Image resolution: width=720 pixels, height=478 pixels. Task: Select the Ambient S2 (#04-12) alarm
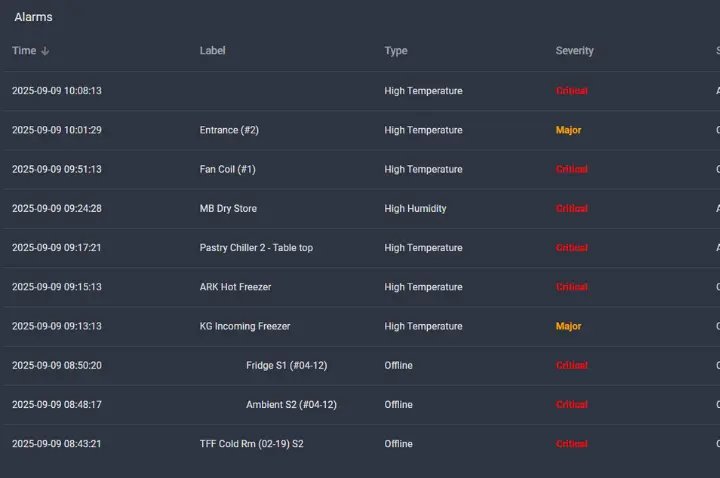click(291, 405)
